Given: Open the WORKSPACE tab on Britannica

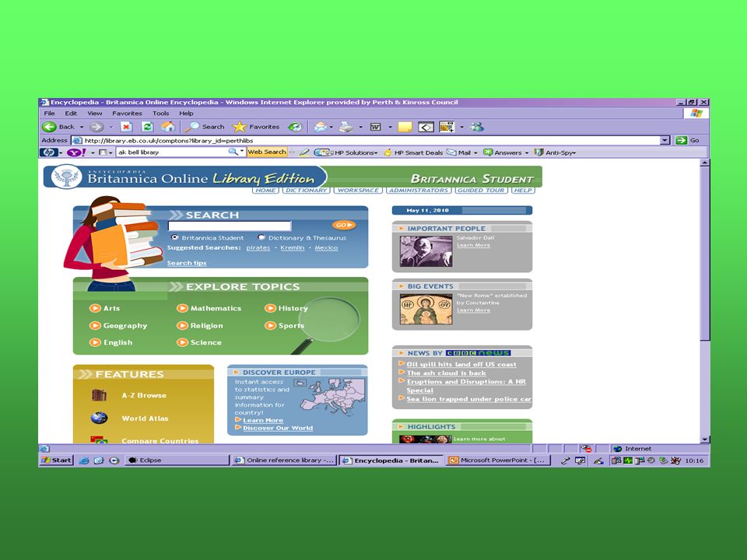Looking at the screenshot, I should coord(358,190).
